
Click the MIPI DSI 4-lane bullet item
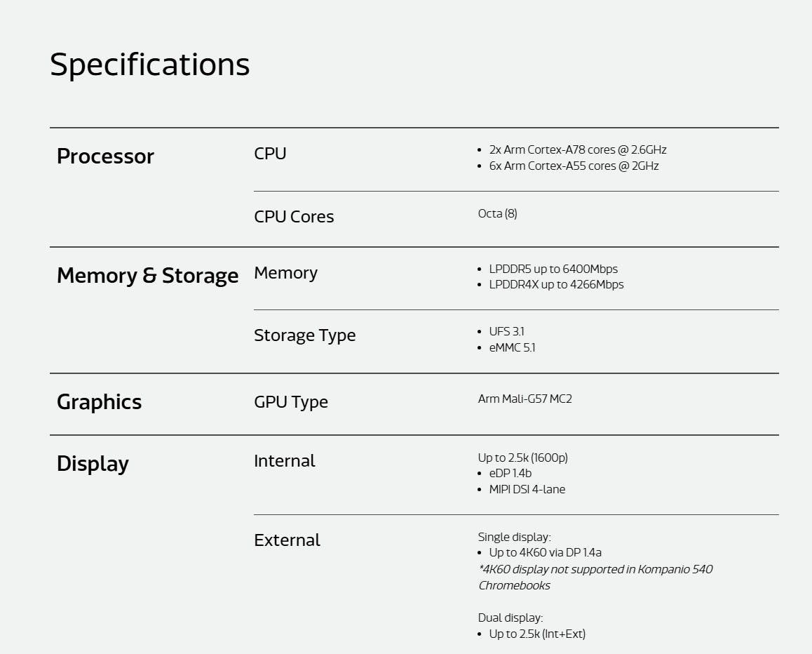click(527, 489)
